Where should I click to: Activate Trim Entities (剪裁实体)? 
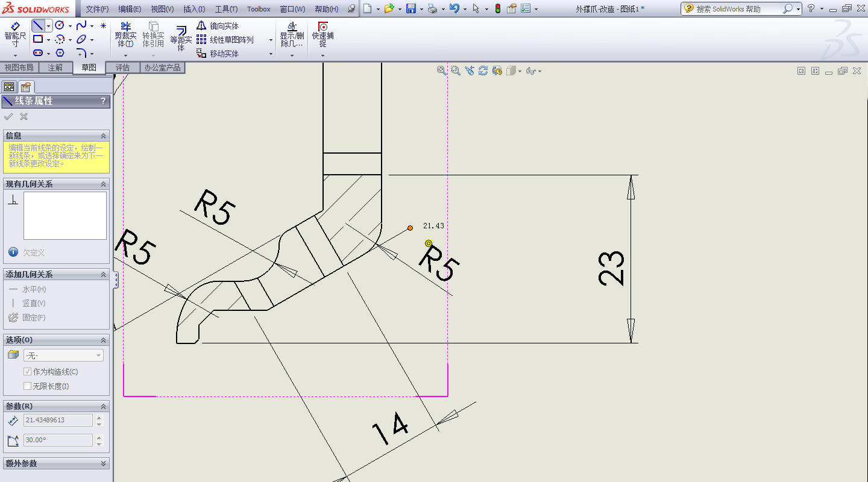click(x=125, y=35)
